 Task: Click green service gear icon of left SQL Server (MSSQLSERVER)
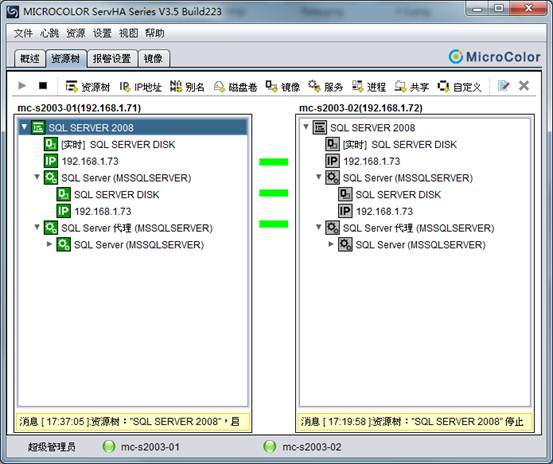point(51,178)
